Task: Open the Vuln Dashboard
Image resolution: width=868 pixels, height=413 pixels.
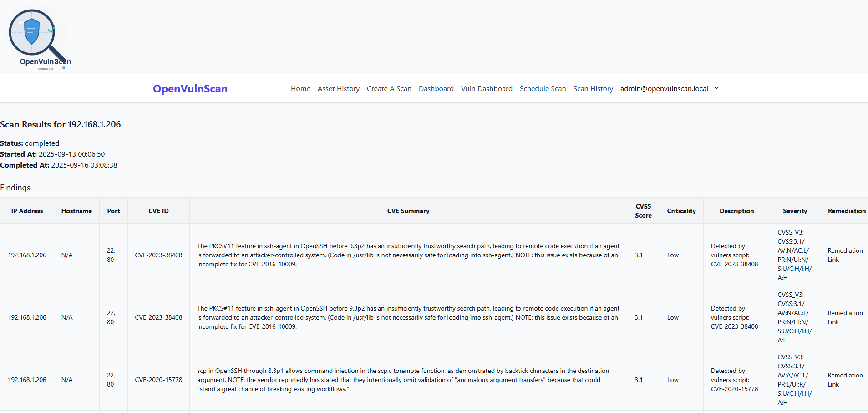Action: (486, 89)
